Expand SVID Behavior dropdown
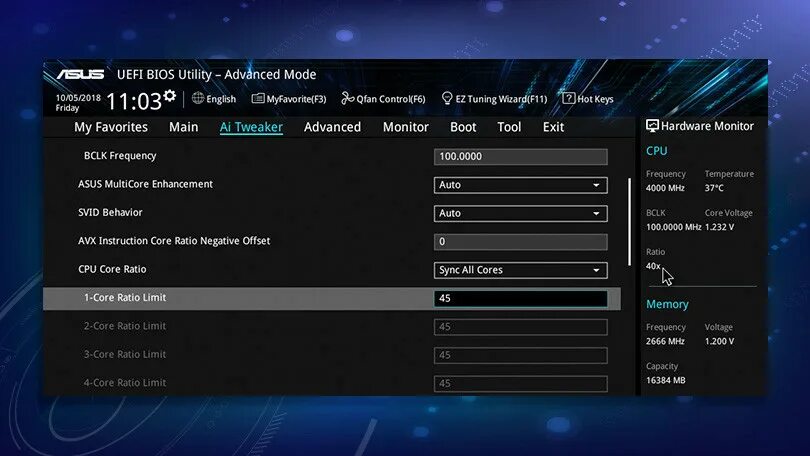The image size is (810, 456). [x=521, y=213]
